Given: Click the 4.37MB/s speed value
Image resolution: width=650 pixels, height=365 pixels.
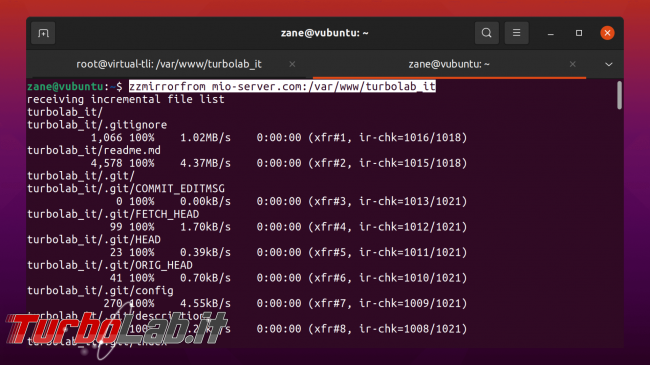Looking at the screenshot, I should (205, 163).
